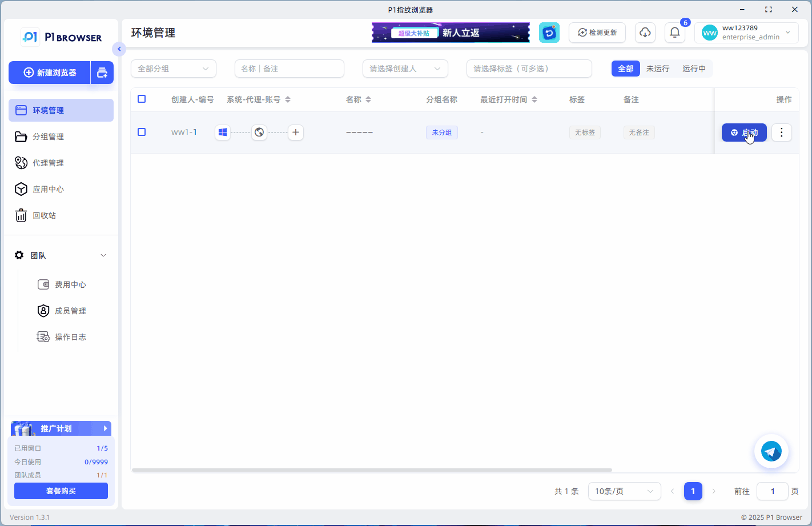Launch the environment with the 启动 button

(744, 132)
